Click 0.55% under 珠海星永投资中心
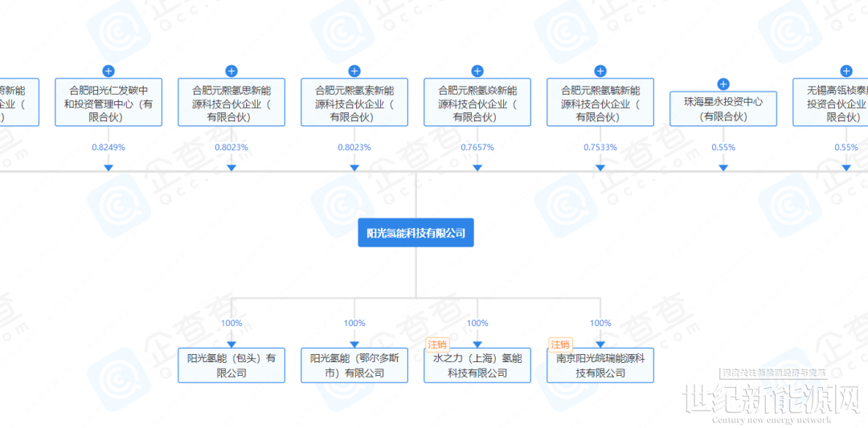This screenshot has height=428, width=868. [723, 148]
